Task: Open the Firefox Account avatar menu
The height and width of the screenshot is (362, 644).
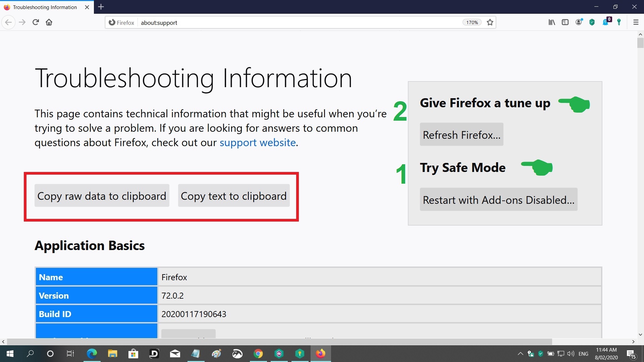Action: tap(579, 22)
